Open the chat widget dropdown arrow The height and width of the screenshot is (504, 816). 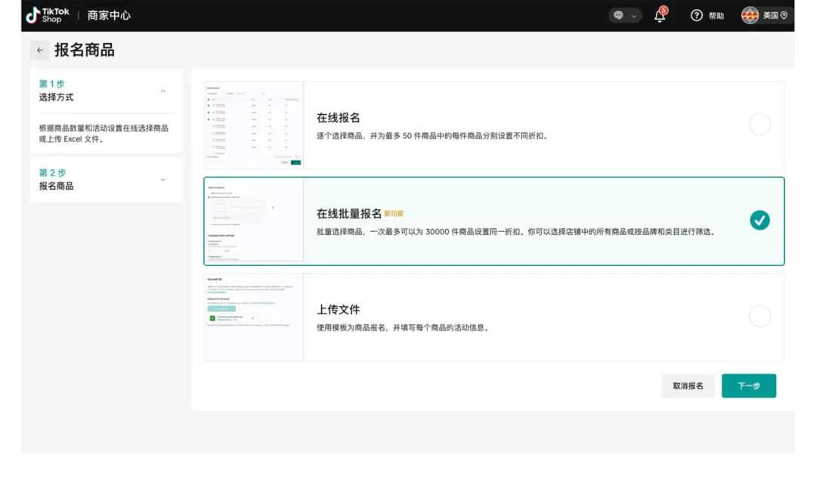point(635,15)
